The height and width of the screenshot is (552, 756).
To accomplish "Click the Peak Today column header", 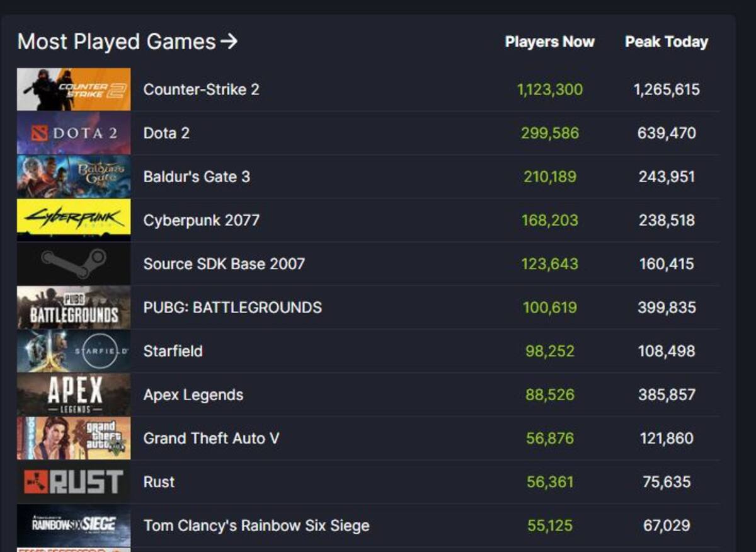I will (x=667, y=42).
